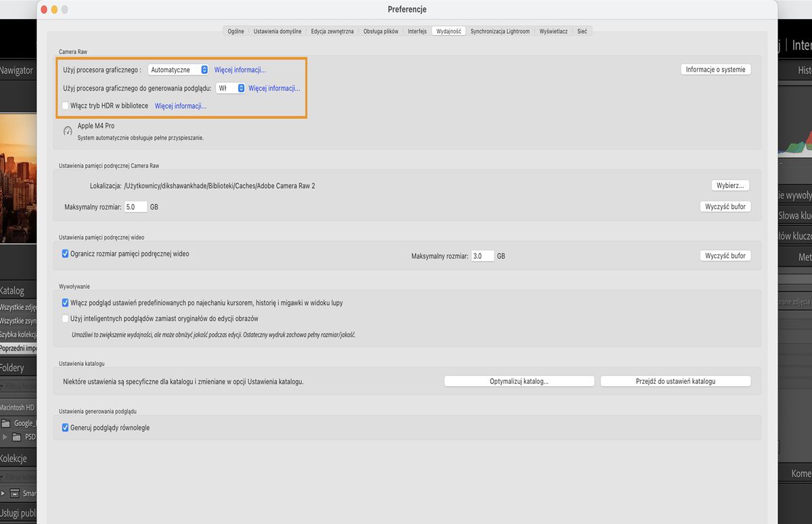This screenshot has width=812, height=524.
Task: Select the Google_ folder icon in Foldery panel
Action: (5, 423)
